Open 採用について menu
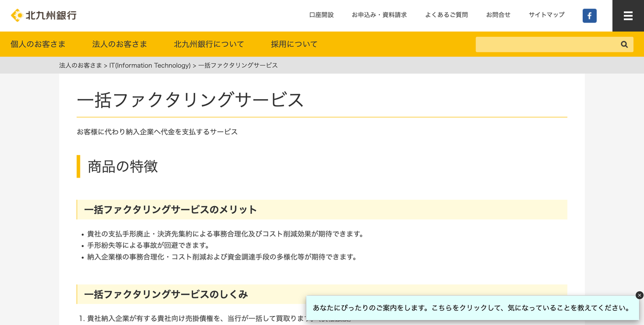The width and height of the screenshot is (644, 325). click(x=294, y=44)
